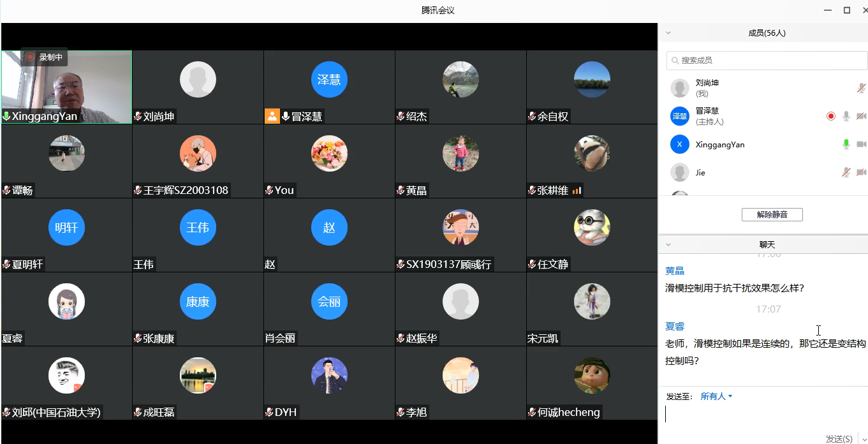Collapse the 聊天 chat panel with its chevron

point(668,244)
